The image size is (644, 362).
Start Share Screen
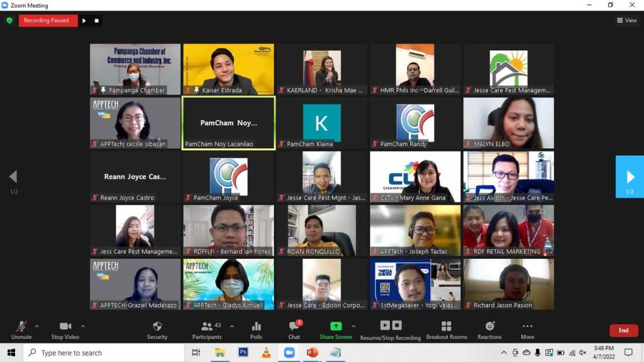[x=336, y=330]
